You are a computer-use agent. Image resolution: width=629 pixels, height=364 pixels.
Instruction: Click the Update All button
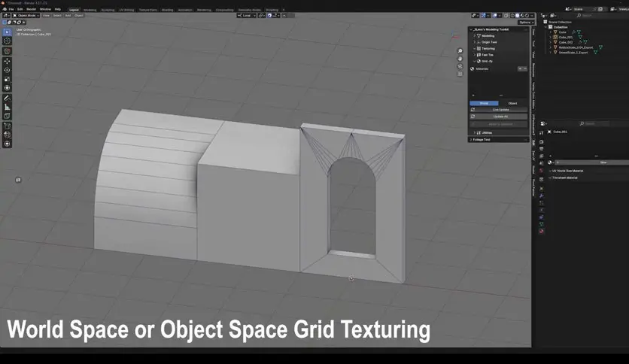[499, 117]
